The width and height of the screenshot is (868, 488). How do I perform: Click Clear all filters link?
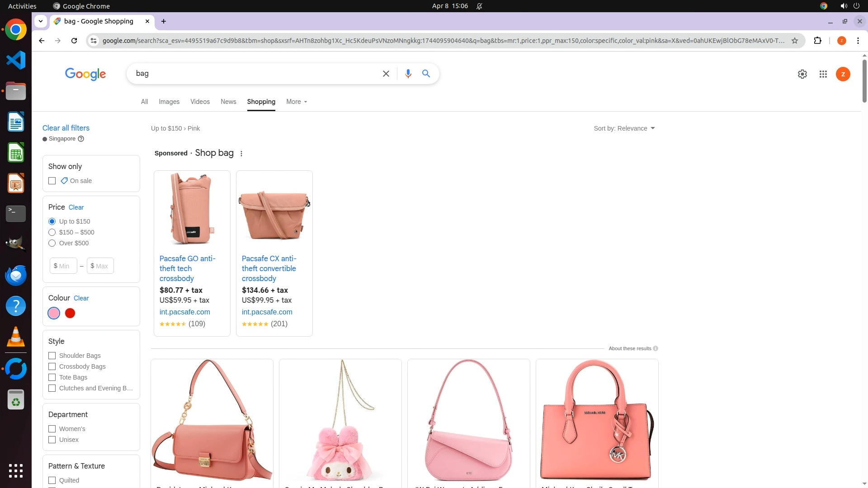(x=66, y=128)
